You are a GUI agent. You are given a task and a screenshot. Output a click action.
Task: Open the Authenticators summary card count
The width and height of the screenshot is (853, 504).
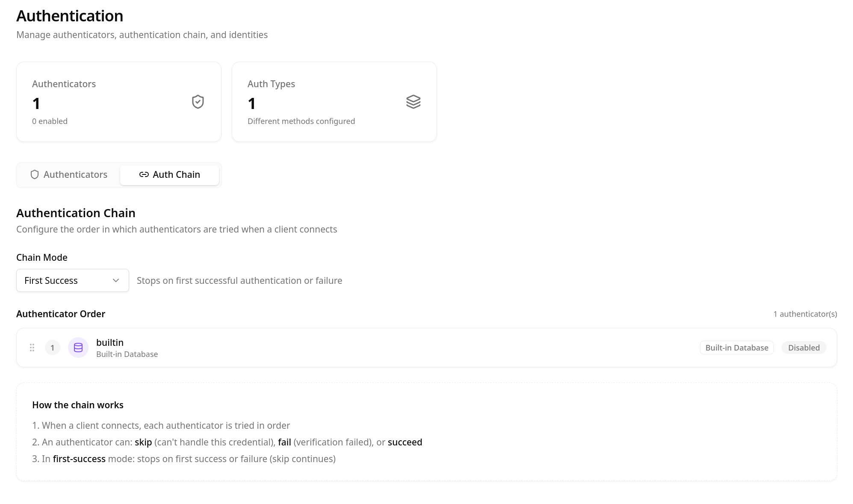[36, 103]
